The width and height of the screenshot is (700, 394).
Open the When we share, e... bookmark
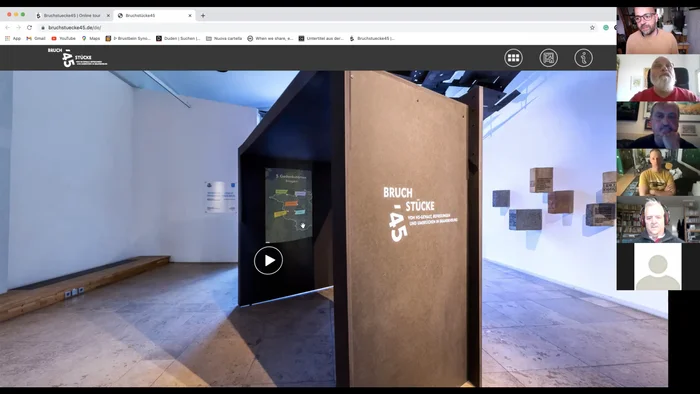(270, 38)
